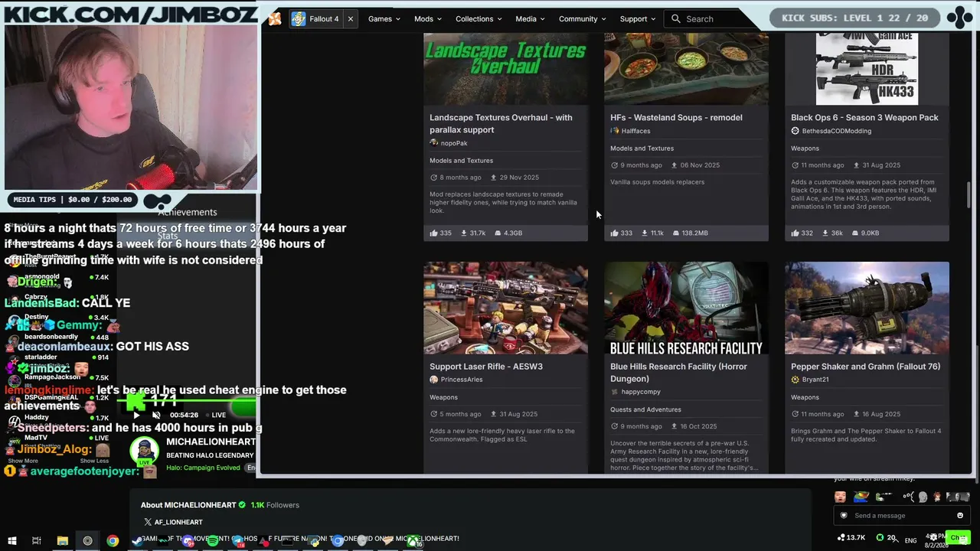980x551 pixels.
Task: Open the Xbox app from the taskbar
Action: click(x=413, y=540)
